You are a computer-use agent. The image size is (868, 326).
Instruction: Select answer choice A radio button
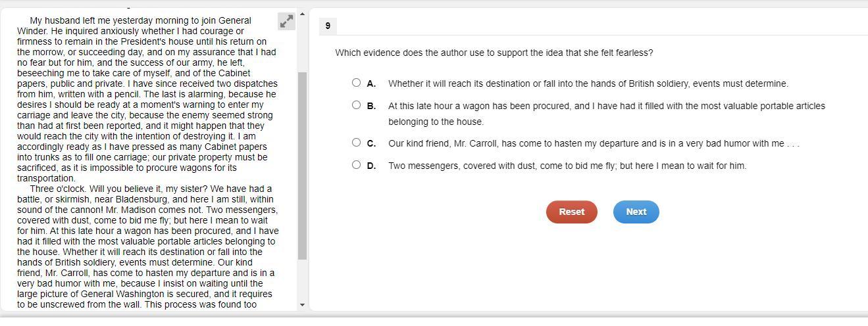click(356, 83)
